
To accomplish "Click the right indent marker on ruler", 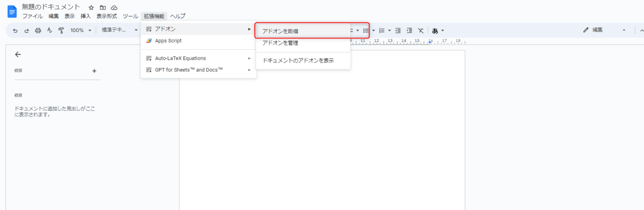I will [x=430, y=42].
